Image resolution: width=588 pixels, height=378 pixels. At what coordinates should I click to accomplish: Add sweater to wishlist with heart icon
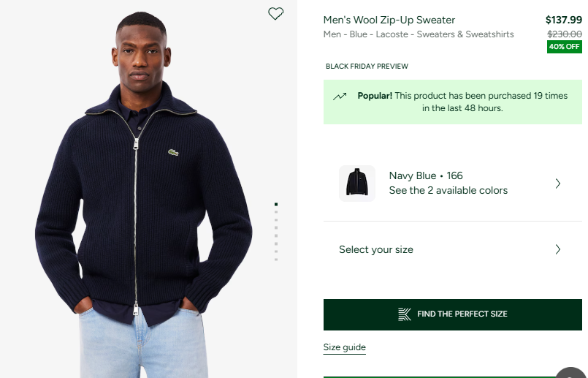click(275, 14)
